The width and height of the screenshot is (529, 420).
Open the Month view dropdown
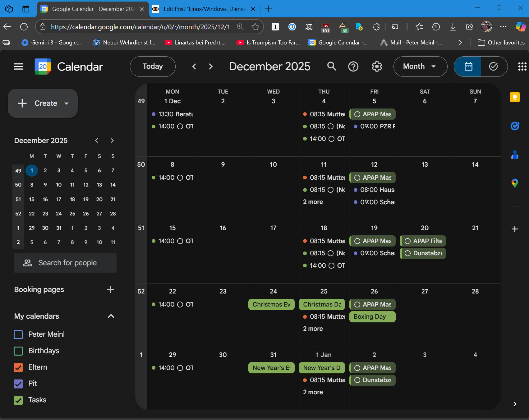click(420, 67)
